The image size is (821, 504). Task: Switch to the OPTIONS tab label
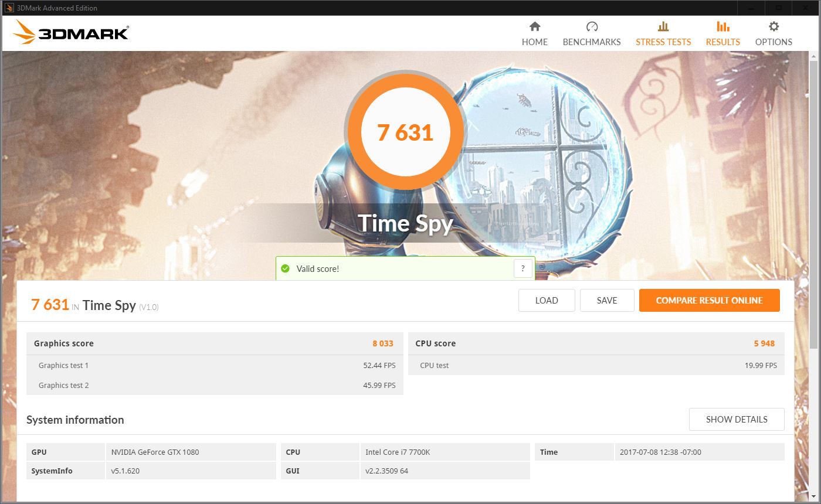coord(773,42)
